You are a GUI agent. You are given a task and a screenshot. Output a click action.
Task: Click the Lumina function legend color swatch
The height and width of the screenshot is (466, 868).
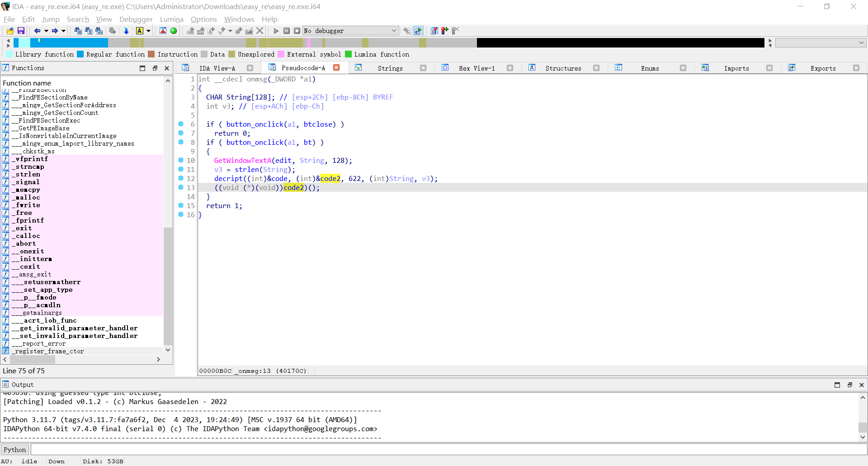coord(349,54)
